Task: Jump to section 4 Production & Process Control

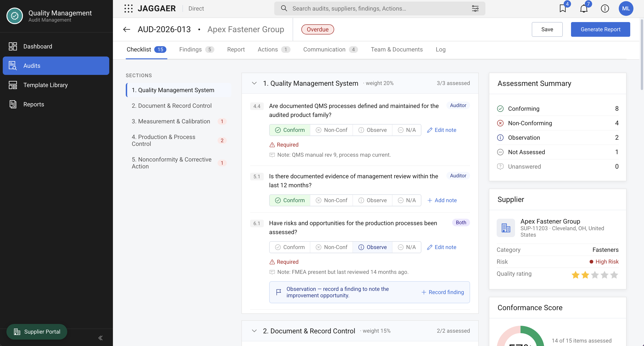Action: click(179, 140)
